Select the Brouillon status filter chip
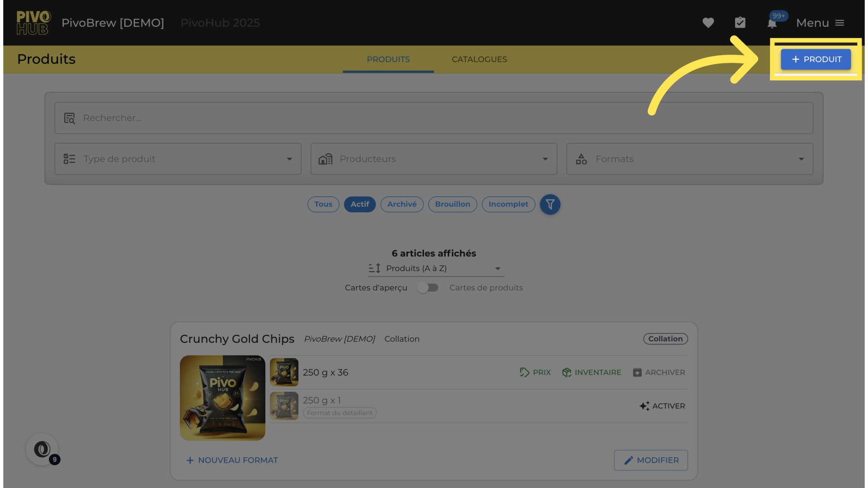Screen dimensions: 868x488 coord(452,204)
